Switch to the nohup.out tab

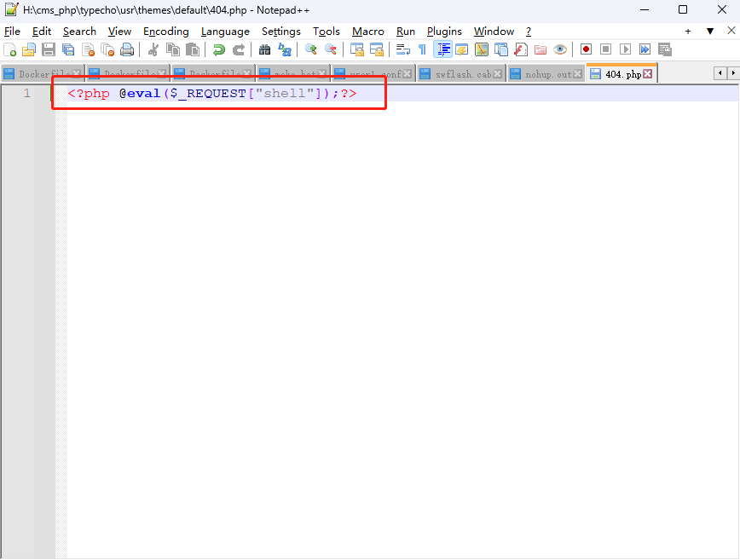(x=546, y=74)
